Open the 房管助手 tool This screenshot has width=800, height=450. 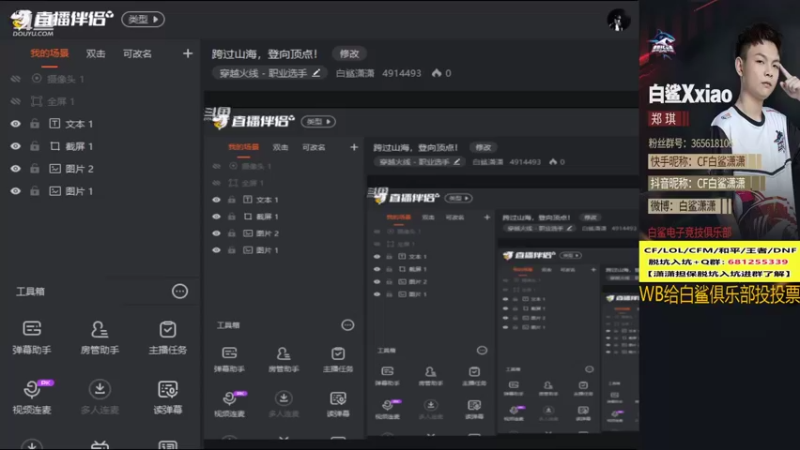[99, 337]
